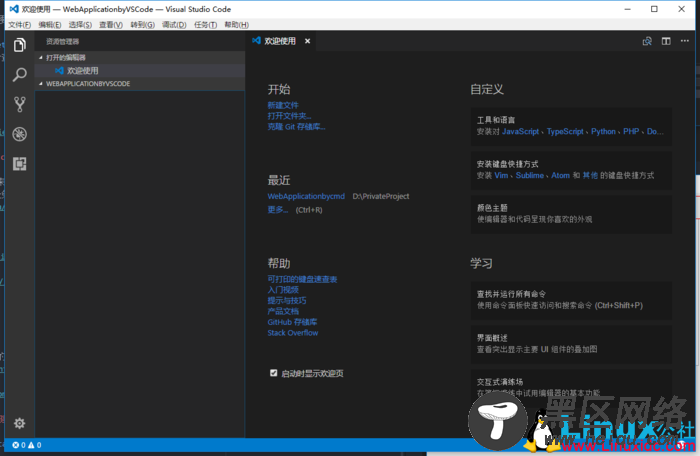This screenshot has width=700, height=456.
Task: Open the Explorer view in activity bar
Action: click(20, 45)
